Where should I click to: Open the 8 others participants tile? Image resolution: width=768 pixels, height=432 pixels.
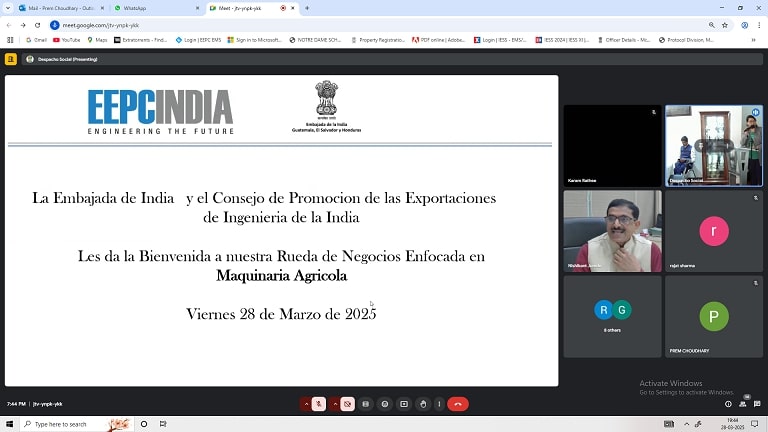click(612, 316)
